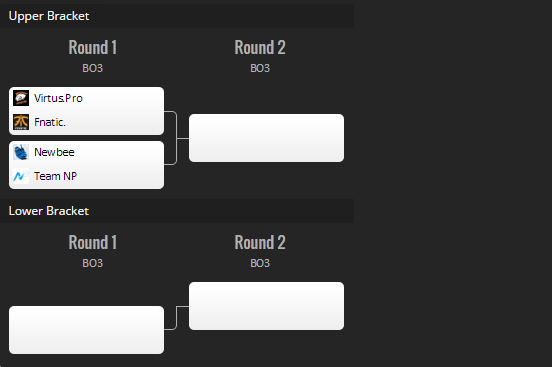The height and width of the screenshot is (367, 552).
Task: Open the Virtus.Pro team name link
Action: (58, 98)
